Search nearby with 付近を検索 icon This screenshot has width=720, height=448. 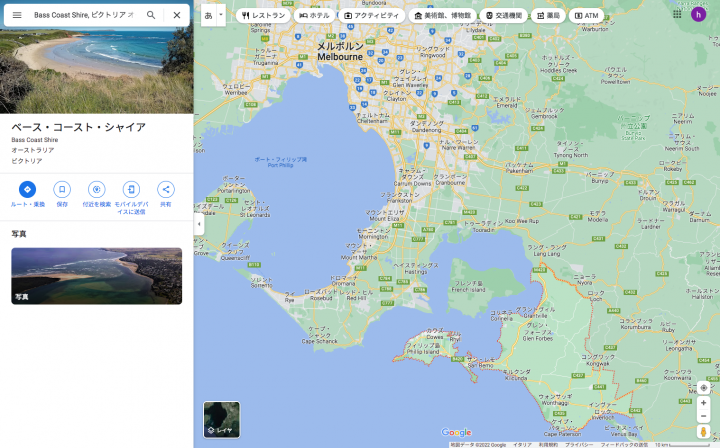point(96,189)
